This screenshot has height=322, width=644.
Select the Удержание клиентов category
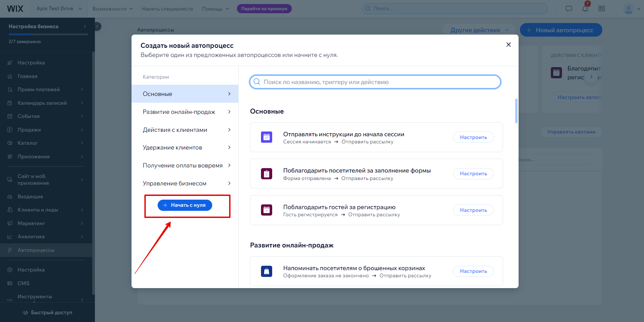[x=185, y=147]
